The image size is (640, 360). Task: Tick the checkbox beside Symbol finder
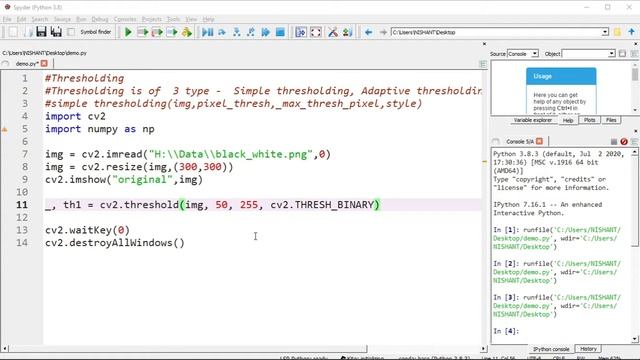pos(71,32)
